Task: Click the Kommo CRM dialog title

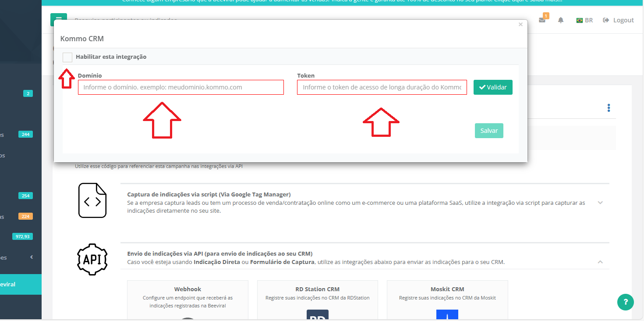Action: [82, 39]
